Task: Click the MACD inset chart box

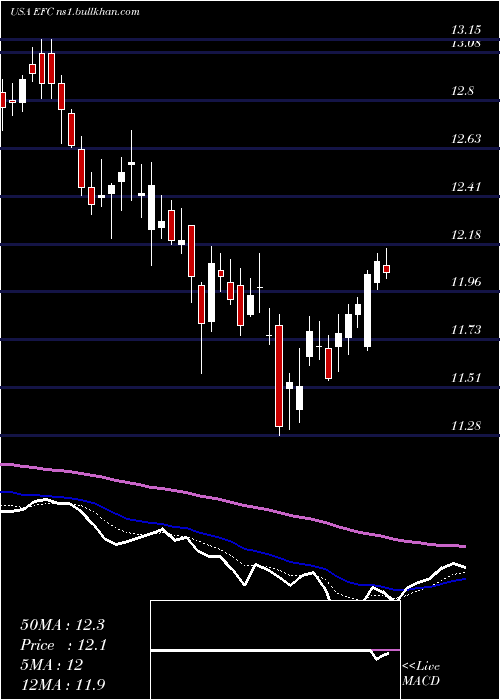Action: (x=275, y=650)
